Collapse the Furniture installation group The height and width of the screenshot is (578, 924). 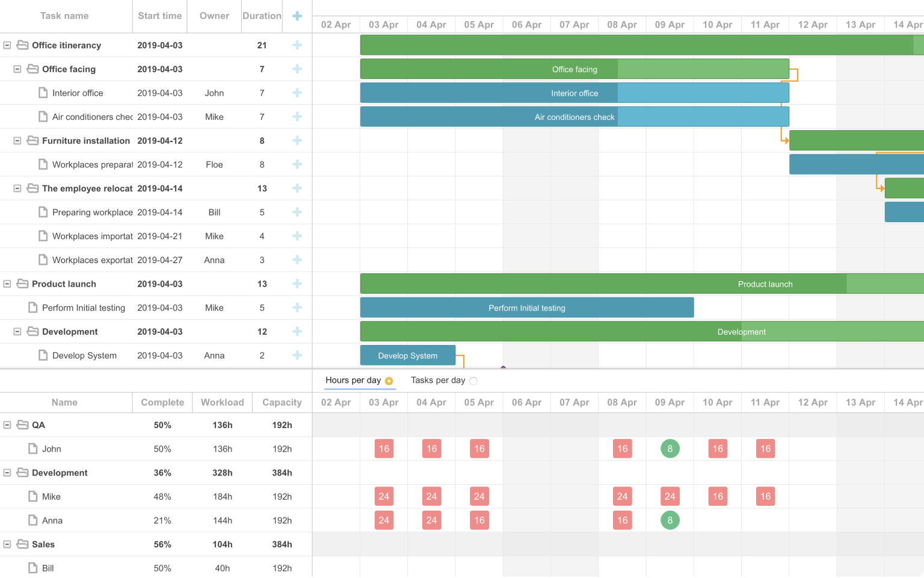click(x=17, y=140)
